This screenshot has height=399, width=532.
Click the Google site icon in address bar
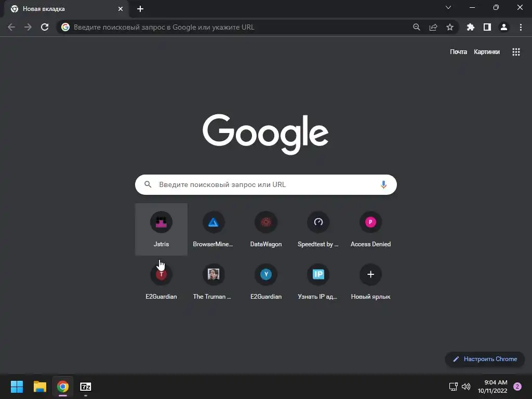(65, 27)
